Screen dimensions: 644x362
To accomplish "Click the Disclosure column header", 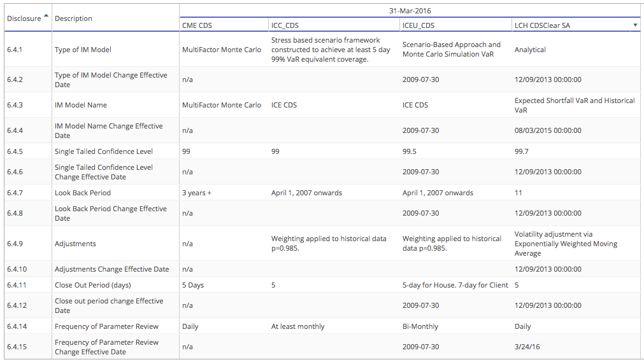I will (24, 18).
